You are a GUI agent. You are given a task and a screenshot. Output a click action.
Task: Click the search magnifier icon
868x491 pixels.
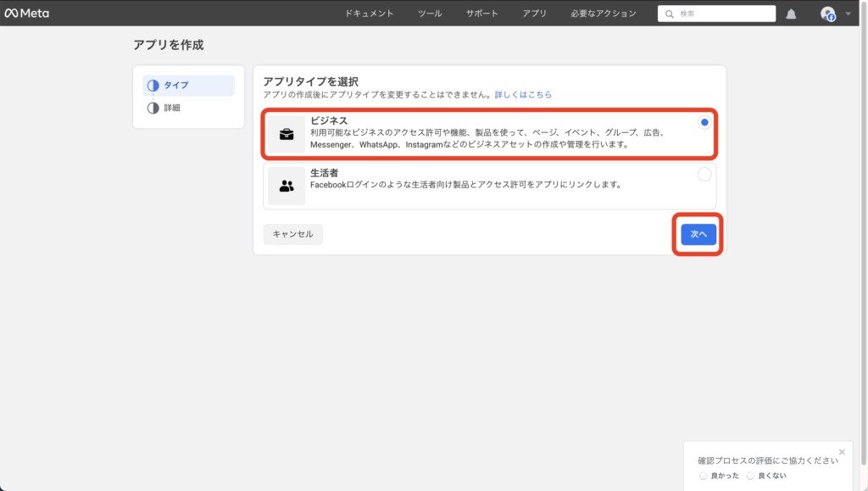[670, 14]
